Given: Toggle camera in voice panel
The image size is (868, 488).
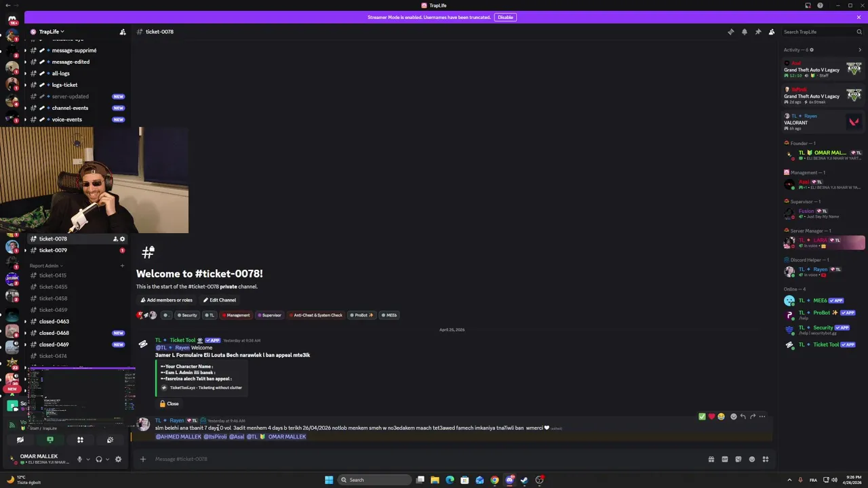Looking at the screenshot, I should click(20, 440).
